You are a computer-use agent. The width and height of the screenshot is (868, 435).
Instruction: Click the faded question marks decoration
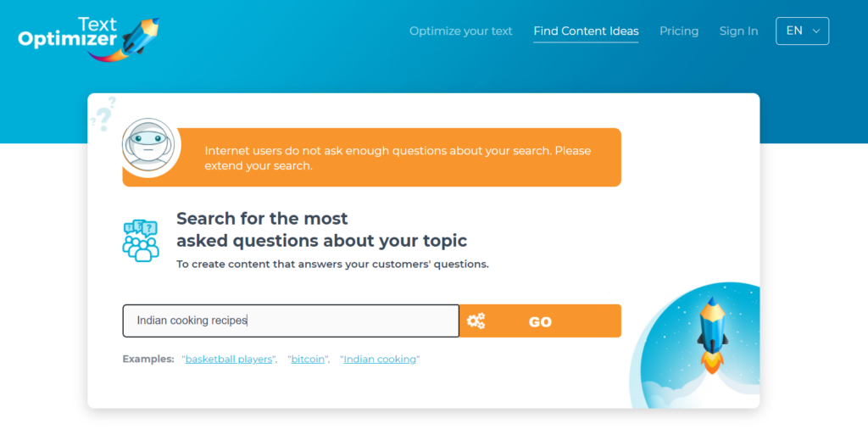coord(103,114)
